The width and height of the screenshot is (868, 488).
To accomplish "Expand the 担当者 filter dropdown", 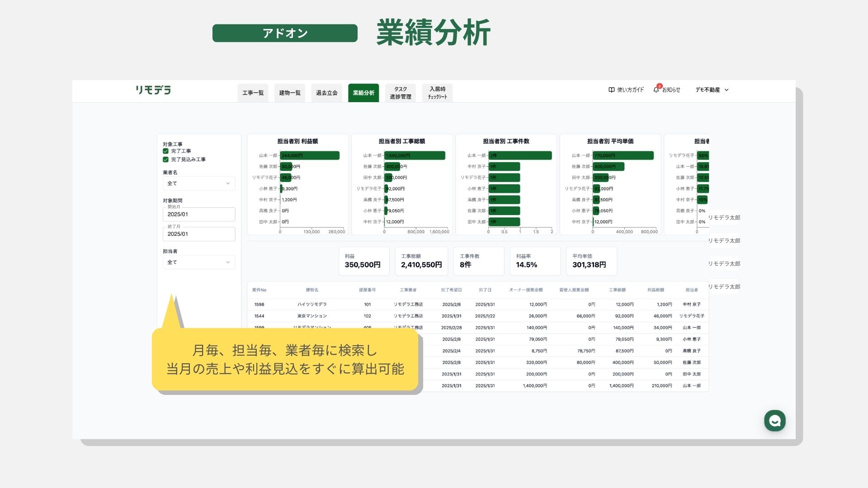I will tap(198, 262).
